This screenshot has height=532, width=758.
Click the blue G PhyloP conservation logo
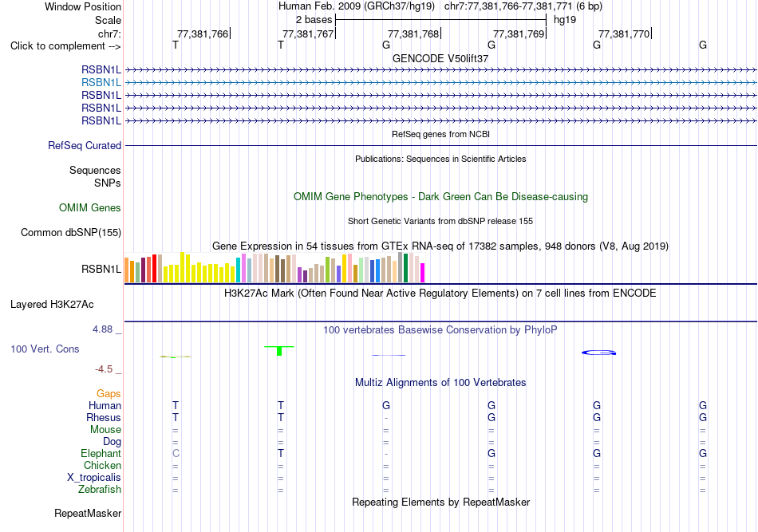click(599, 353)
